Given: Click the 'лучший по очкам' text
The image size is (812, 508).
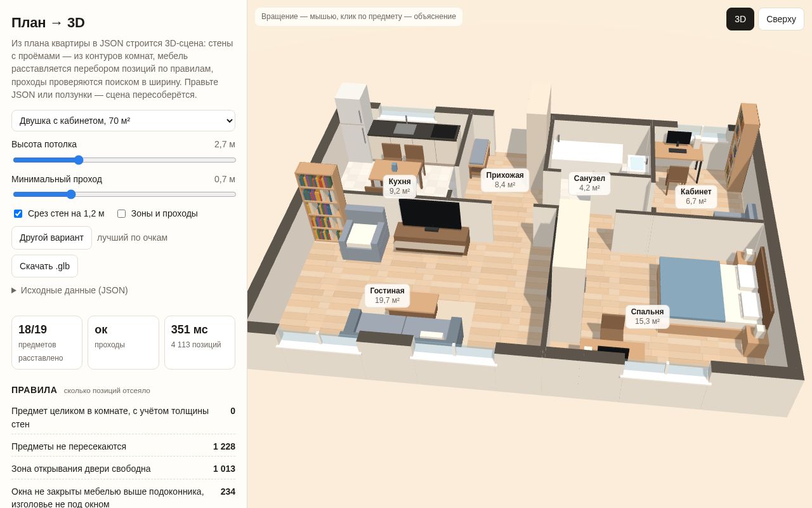Looking at the screenshot, I should [133, 237].
